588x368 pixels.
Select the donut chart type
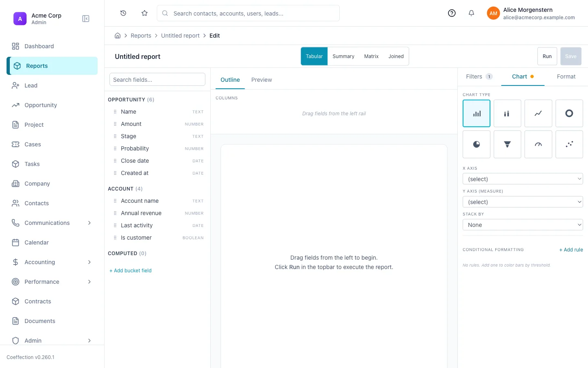tap(569, 113)
